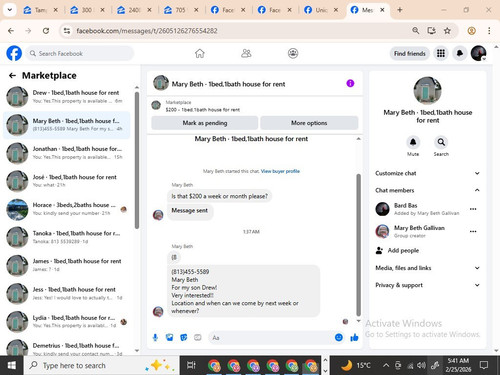This screenshot has height=375, width=500.
Task: Open the Facebook logo home link
Action: pyautogui.click(x=14, y=53)
